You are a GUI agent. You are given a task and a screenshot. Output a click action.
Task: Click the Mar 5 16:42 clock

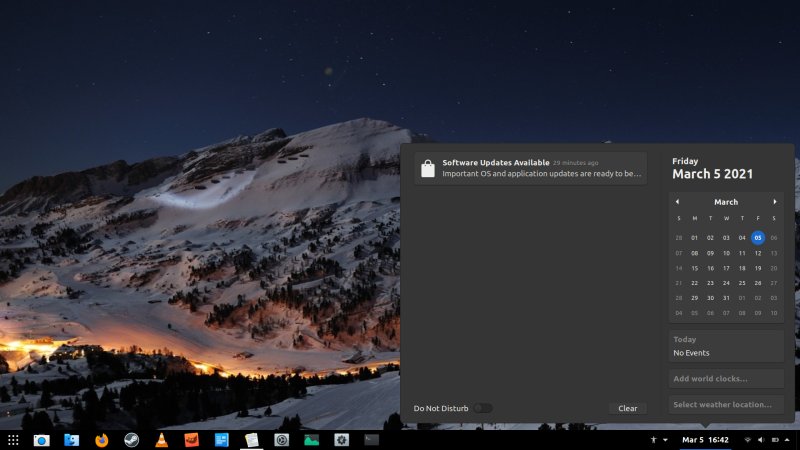coord(705,440)
